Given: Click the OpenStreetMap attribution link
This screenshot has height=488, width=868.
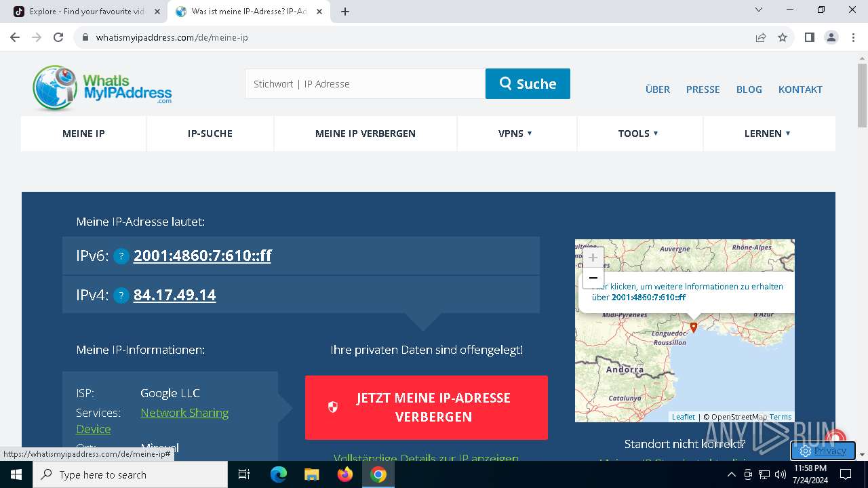Looking at the screenshot, I should [740, 417].
